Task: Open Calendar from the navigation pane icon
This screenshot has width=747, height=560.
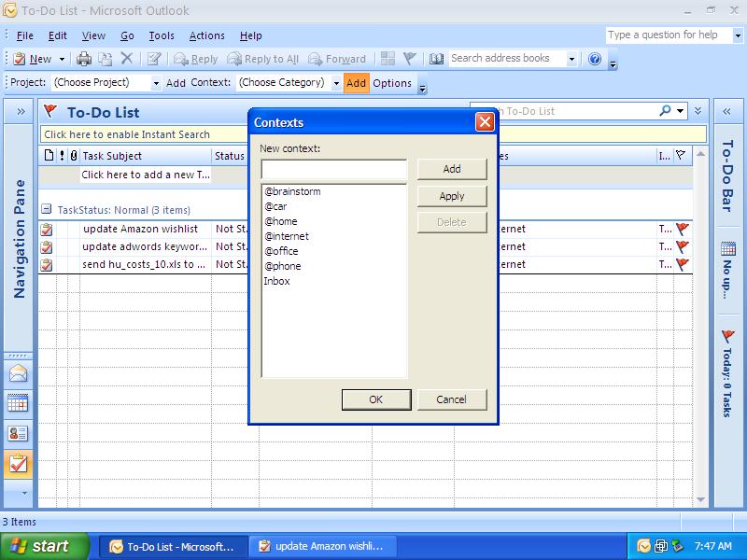Action: 18,403
